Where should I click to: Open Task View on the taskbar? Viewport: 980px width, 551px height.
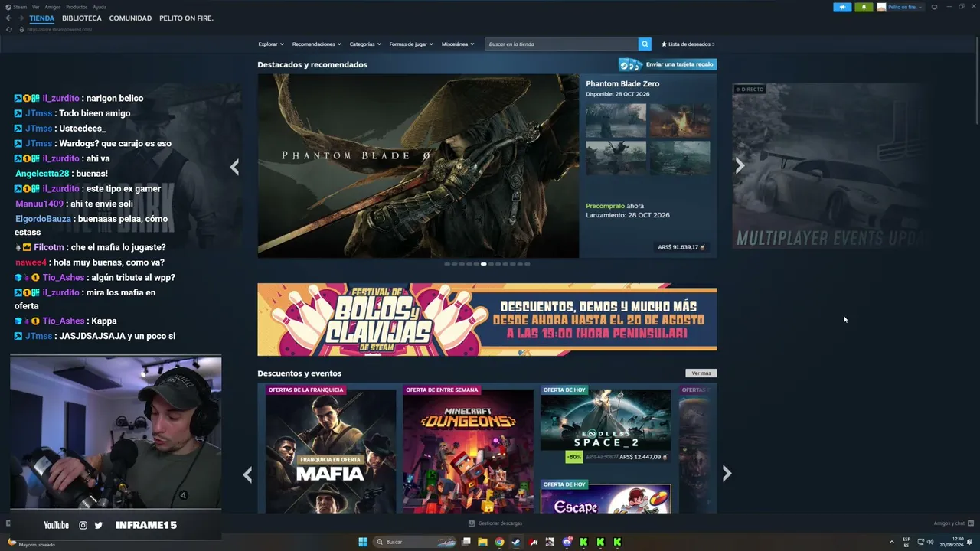pyautogui.click(x=465, y=542)
